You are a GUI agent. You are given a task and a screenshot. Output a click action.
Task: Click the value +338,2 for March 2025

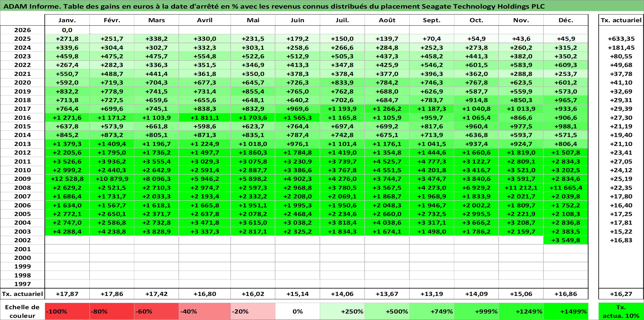coord(157,39)
